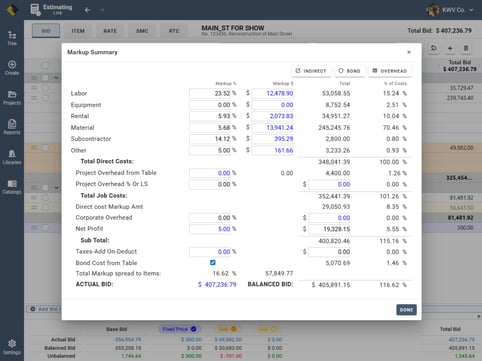
Task: Switch to the RTC tab
Action: [174, 31]
